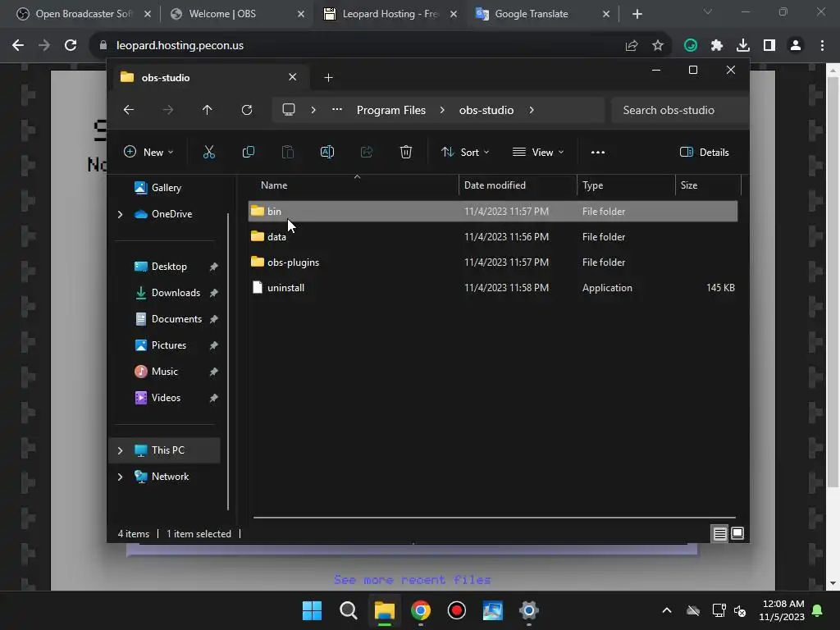Viewport: 840px width, 630px height.
Task: Open Chrome profile avatar icon
Action: tap(796, 46)
